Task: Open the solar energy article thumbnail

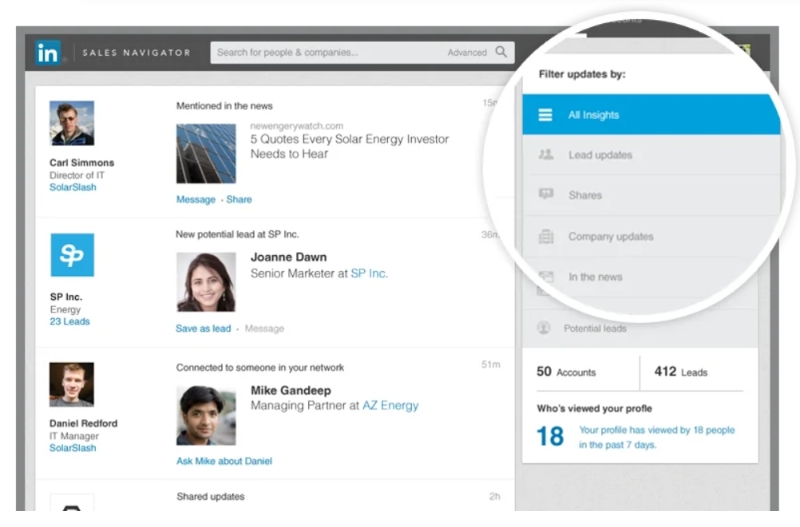Action: (x=206, y=153)
